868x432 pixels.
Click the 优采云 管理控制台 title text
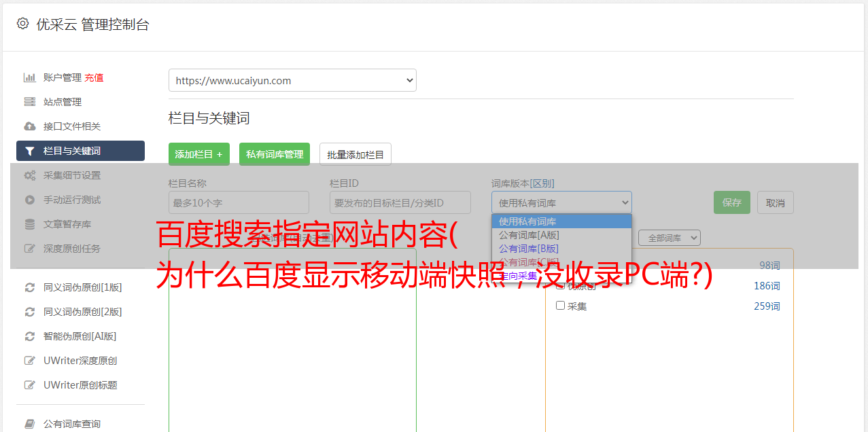point(92,24)
